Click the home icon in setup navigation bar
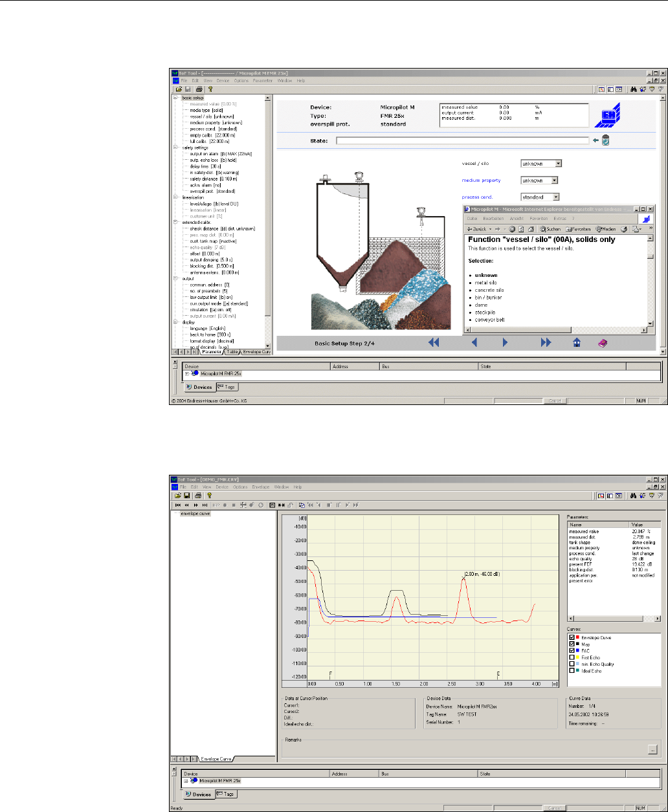 (576, 344)
